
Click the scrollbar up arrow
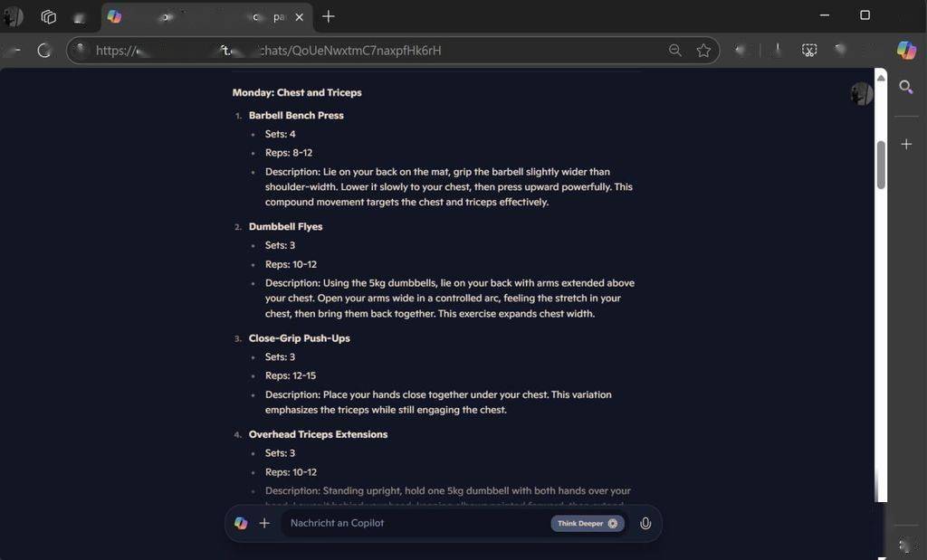click(x=881, y=78)
